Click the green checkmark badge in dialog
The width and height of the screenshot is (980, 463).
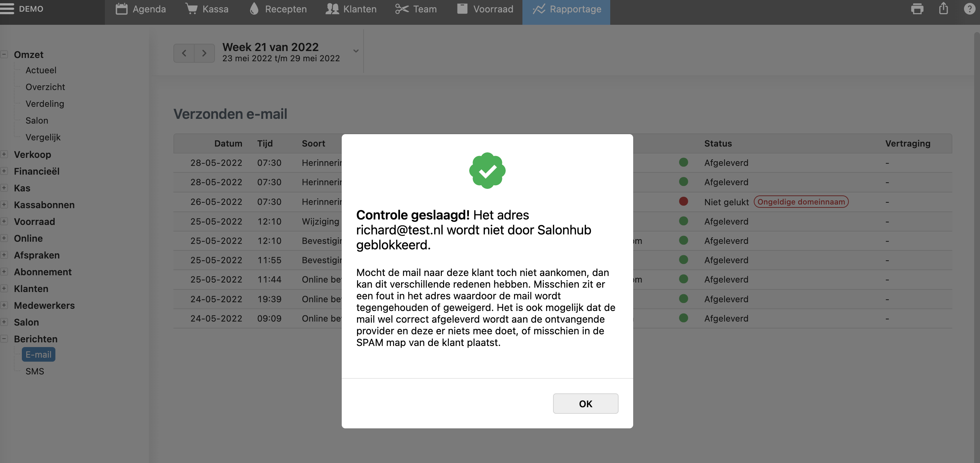pyautogui.click(x=487, y=171)
